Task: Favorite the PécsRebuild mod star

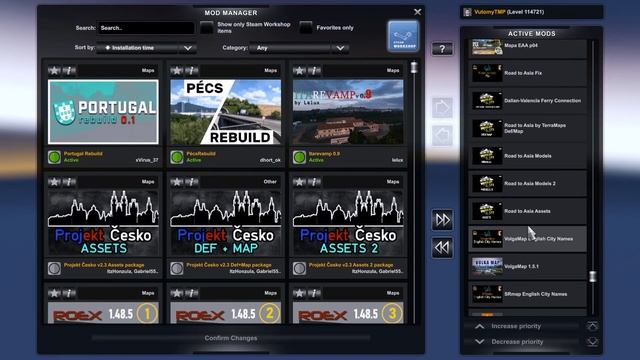Action: (177, 71)
